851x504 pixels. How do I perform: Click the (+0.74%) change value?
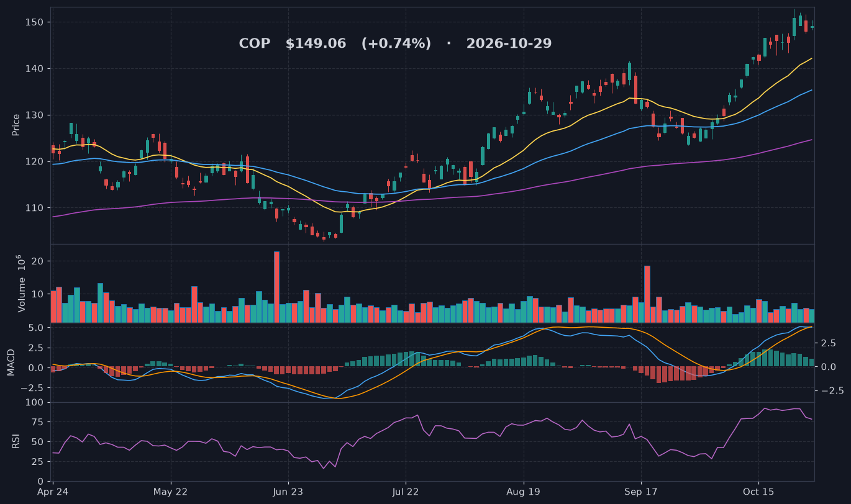pos(396,43)
